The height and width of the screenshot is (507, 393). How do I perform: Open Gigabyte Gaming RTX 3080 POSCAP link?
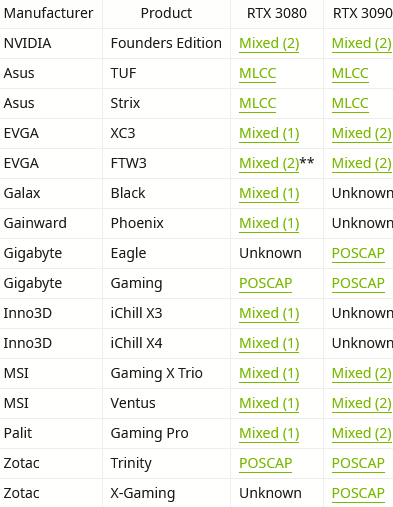click(266, 283)
